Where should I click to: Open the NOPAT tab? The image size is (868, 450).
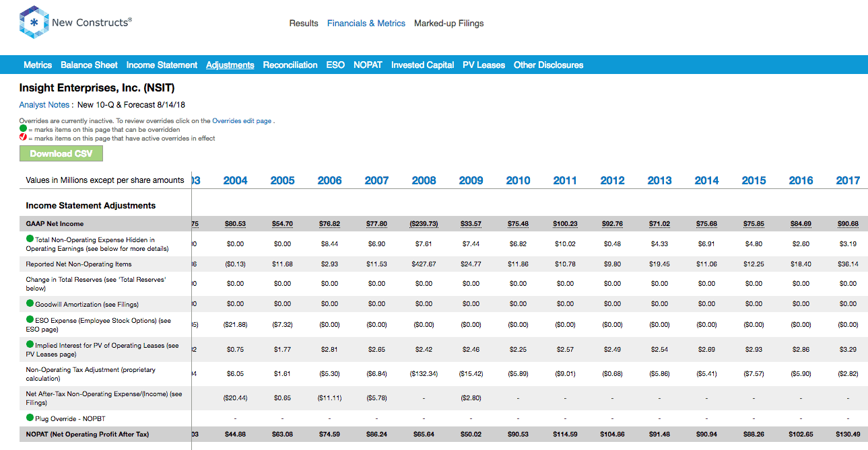[368, 65]
